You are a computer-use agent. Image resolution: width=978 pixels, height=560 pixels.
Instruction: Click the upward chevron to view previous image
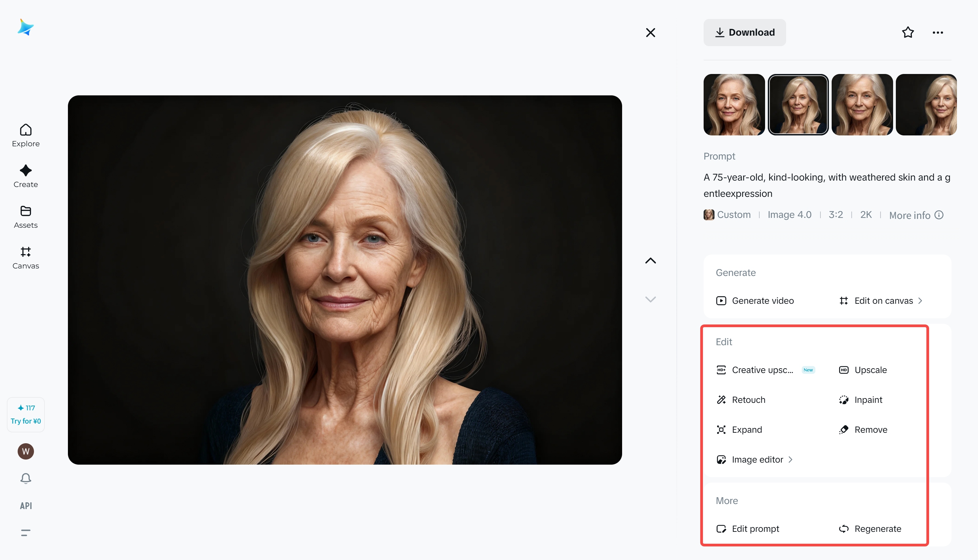pos(650,260)
